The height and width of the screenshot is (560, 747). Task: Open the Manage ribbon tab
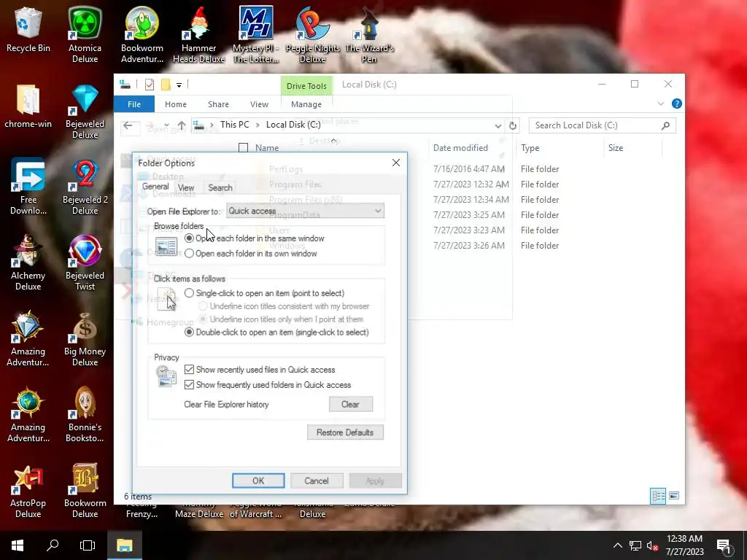(x=306, y=104)
